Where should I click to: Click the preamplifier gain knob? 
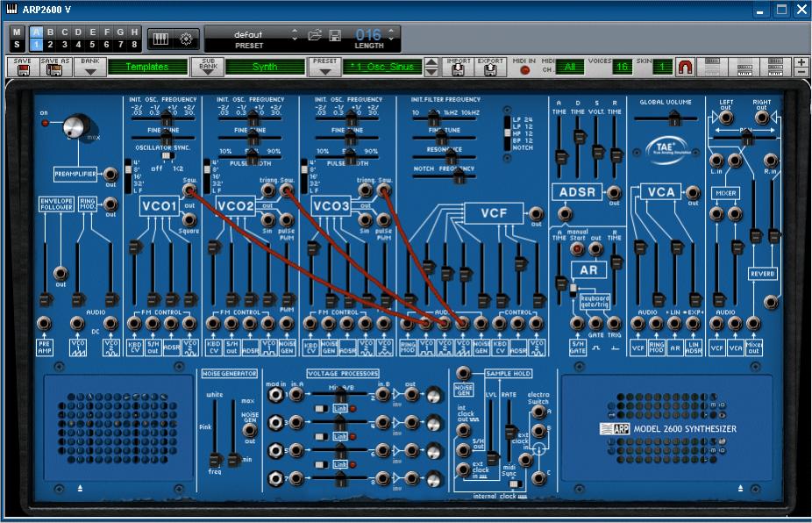click(x=76, y=126)
